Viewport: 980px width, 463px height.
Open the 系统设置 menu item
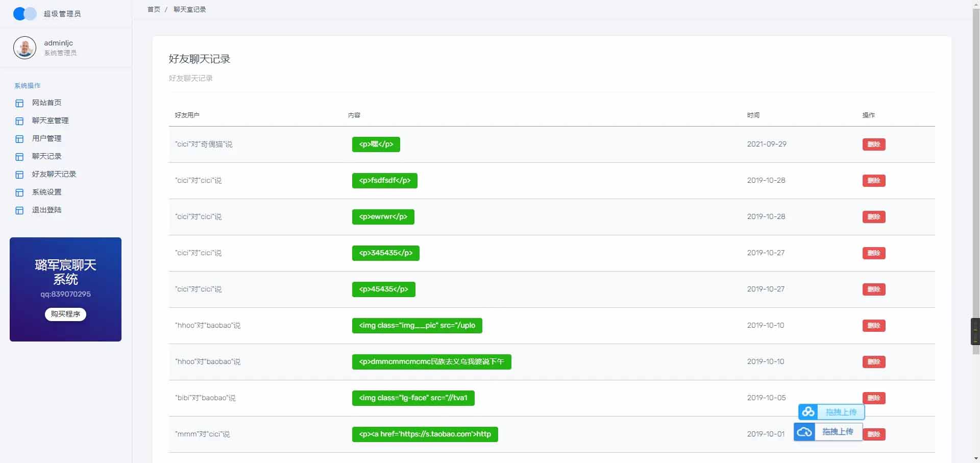pyautogui.click(x=46, y=192)
